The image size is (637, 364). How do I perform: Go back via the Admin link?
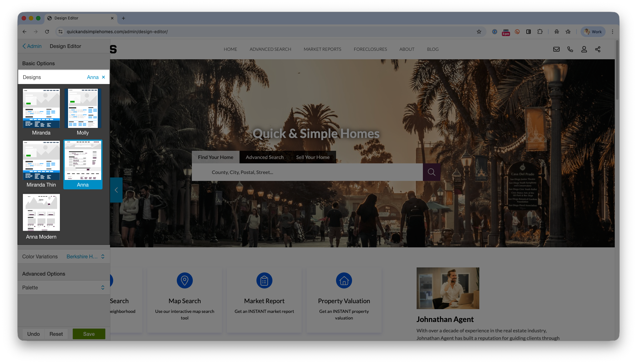tap(32, 46)
